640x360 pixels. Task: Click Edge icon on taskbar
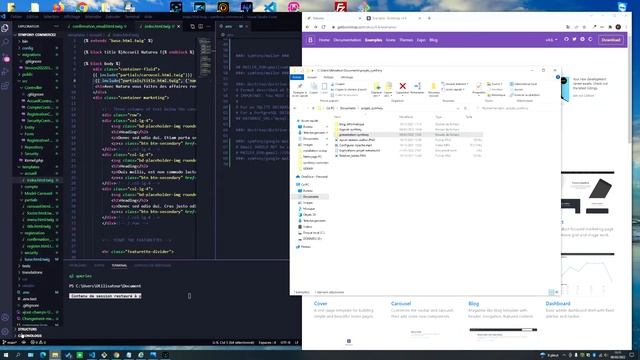tap(43, 355)
